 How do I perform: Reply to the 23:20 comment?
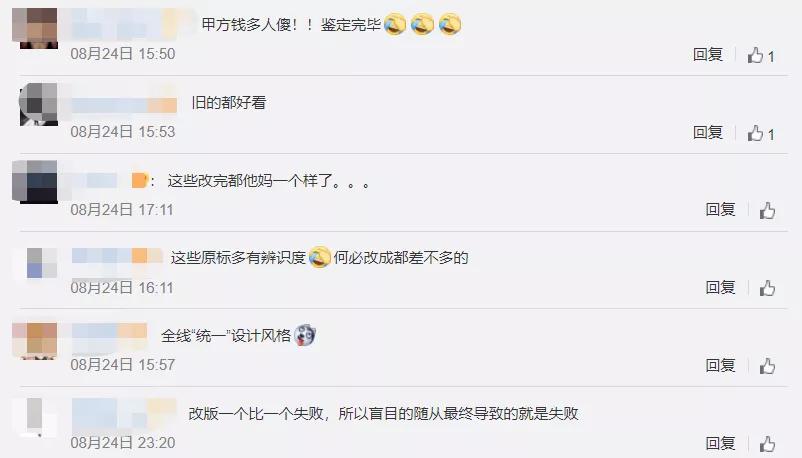(x=720, y=443)
